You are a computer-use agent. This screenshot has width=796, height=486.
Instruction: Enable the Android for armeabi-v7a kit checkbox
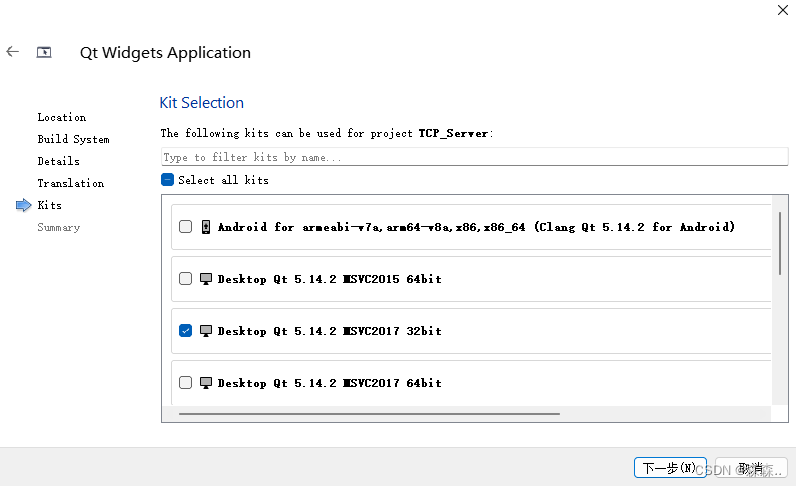point(185,226)
